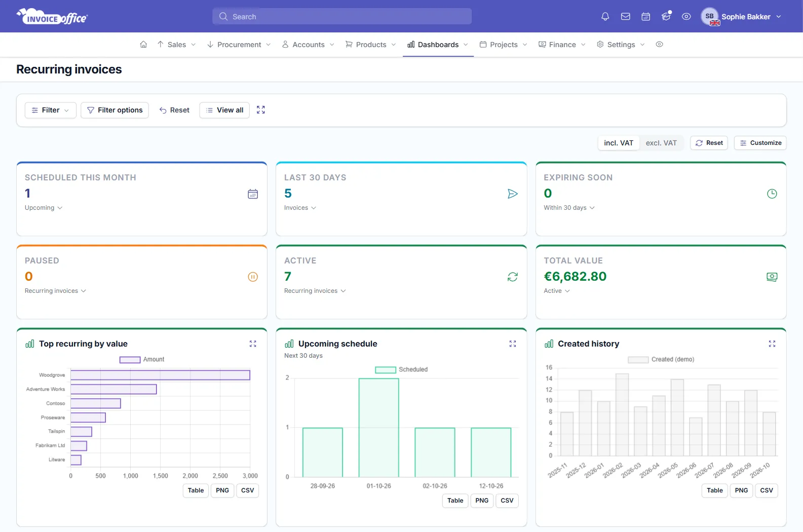Export Upcoming schedule as CSV
803x532 pixels.
507,501
